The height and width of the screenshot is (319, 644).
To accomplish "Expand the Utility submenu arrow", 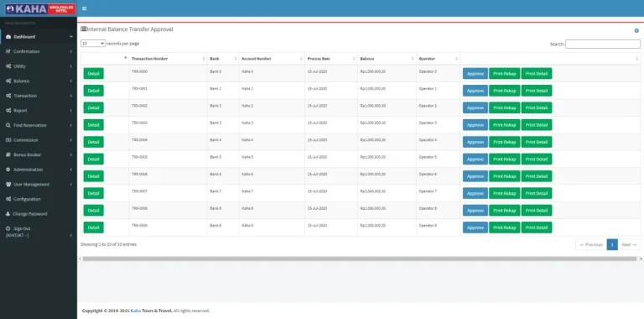I will (71, 66).
